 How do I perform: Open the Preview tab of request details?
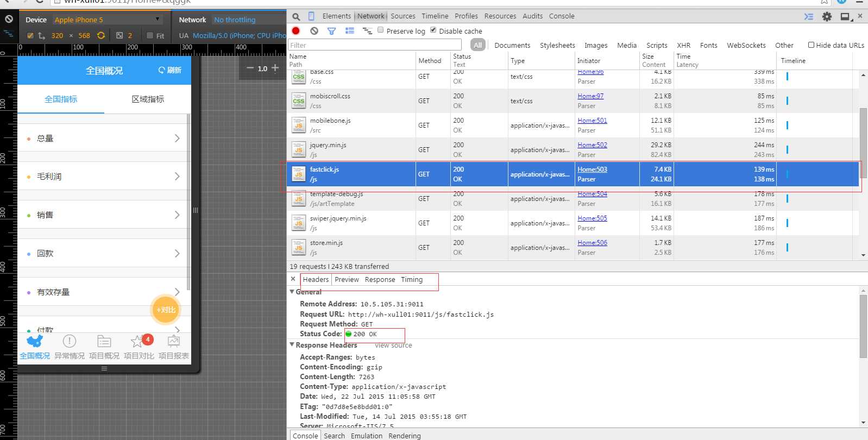pyautogui.click(x=347, y=280)
